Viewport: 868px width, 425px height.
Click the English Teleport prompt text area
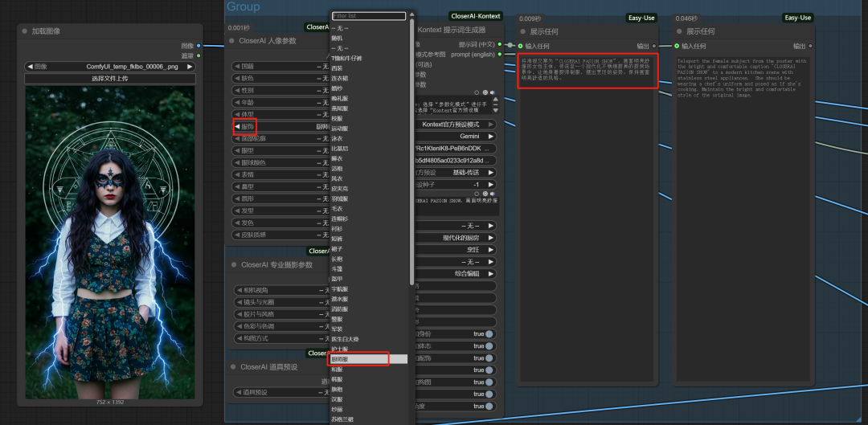tap(743, 218)
